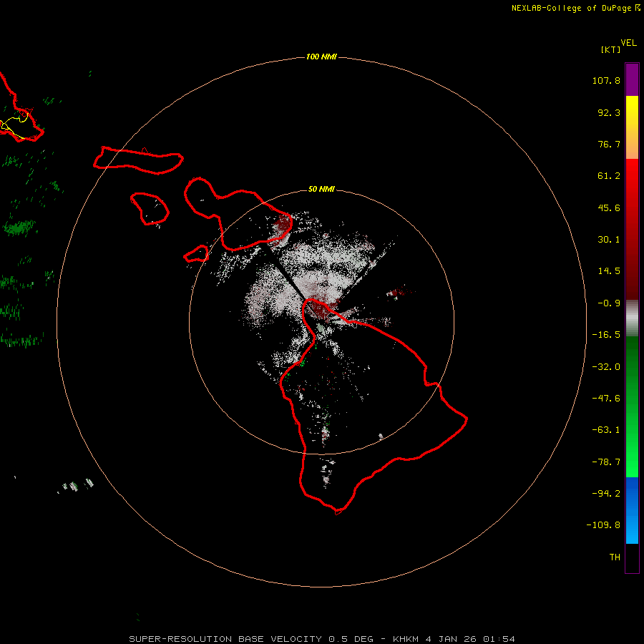Click the purple band of the color bar

click(x=632, y=79)
